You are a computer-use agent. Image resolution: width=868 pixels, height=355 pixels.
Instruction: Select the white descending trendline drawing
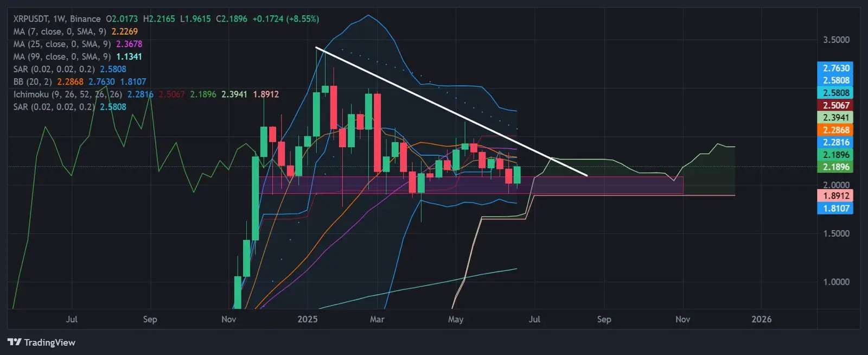click(x=451, y=112)
